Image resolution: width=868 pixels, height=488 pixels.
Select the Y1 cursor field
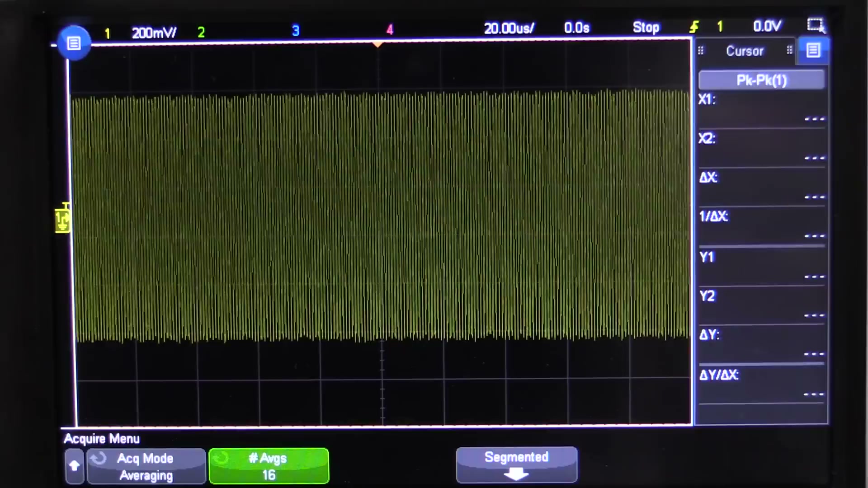761,267
